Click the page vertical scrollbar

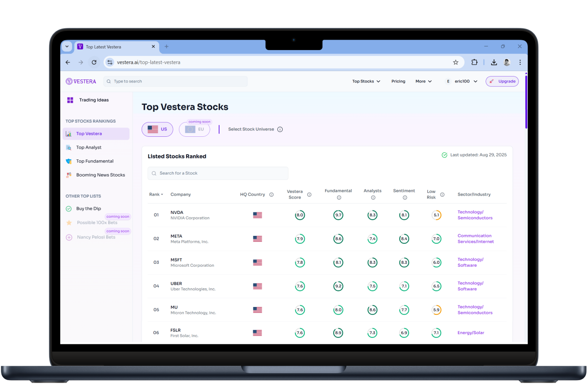coord(526,103)
